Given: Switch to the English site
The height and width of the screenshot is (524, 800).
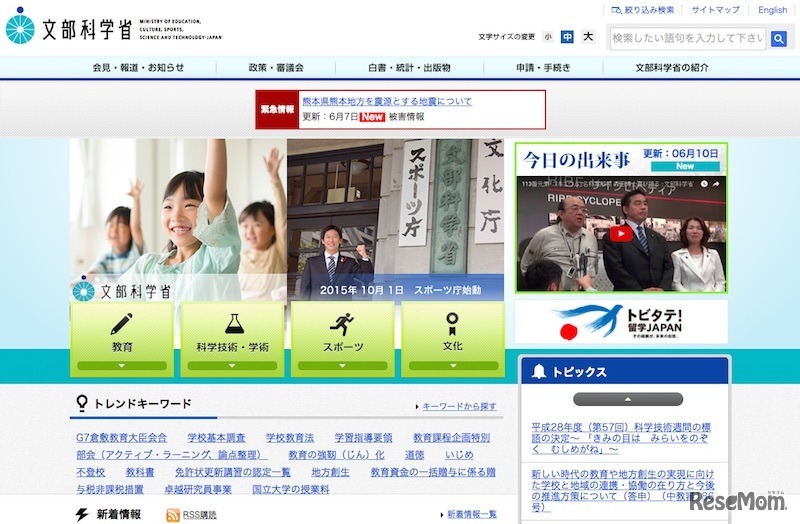Looking at the screenshot, I should click(x=772, y=10).
